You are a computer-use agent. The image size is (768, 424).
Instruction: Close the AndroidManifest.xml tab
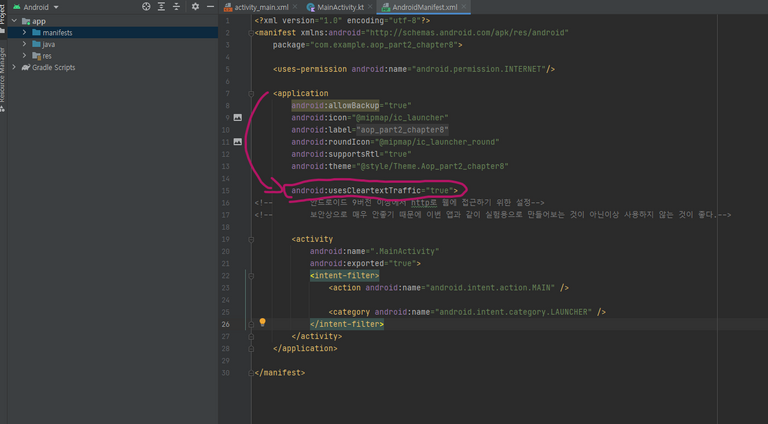click(x=463, y=7)
